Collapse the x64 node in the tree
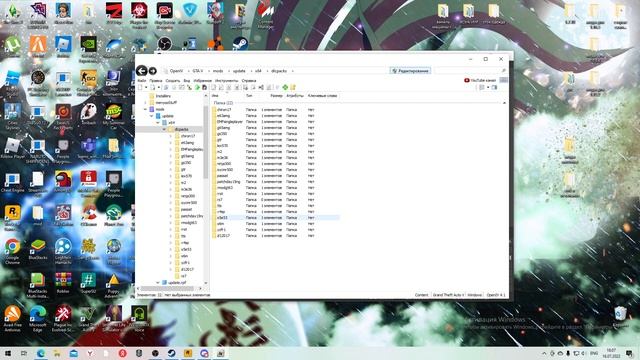640x360 pixels. click(158, 122)
